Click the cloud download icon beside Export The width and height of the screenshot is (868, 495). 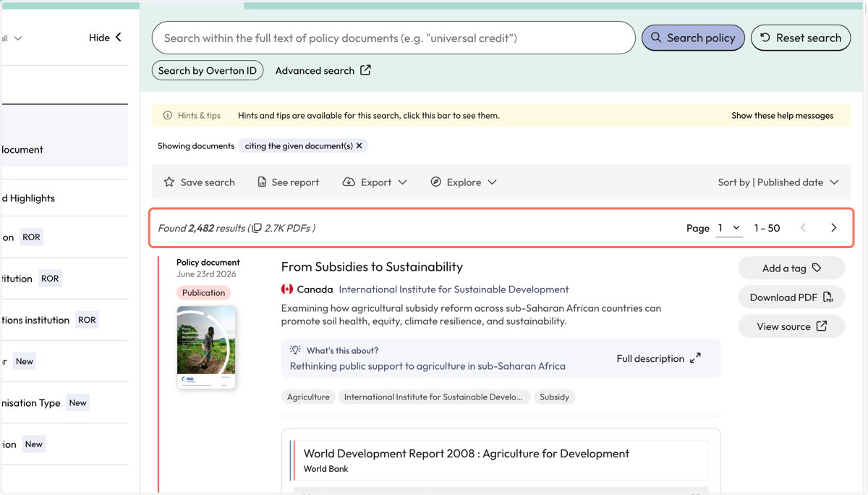[x=349, y=182]
